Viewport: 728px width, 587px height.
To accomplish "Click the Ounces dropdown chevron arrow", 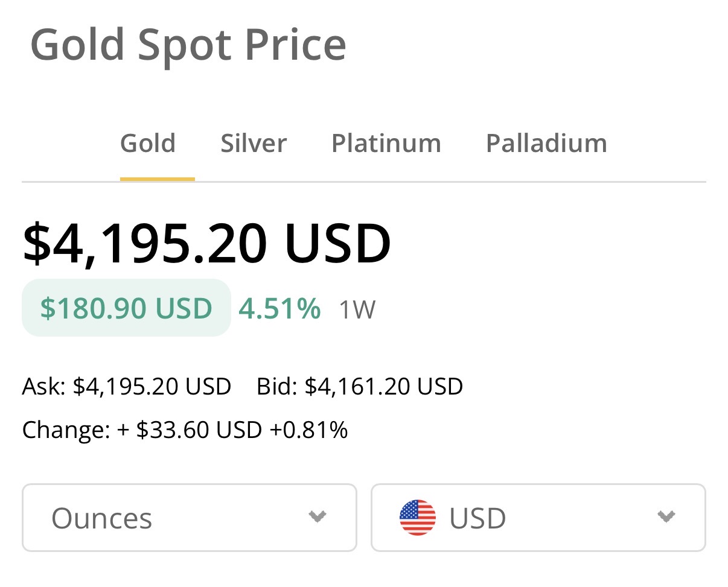I will [318, 516].
